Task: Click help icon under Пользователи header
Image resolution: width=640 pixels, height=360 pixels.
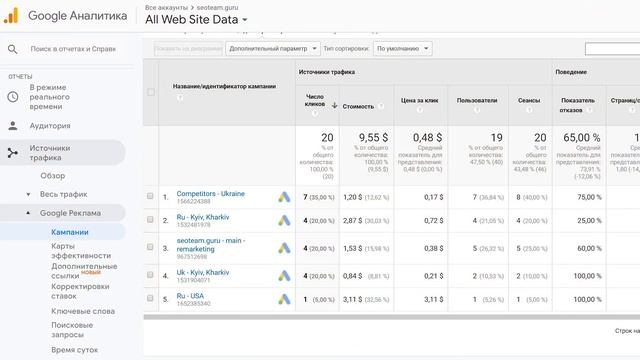Action: point(477,110)
